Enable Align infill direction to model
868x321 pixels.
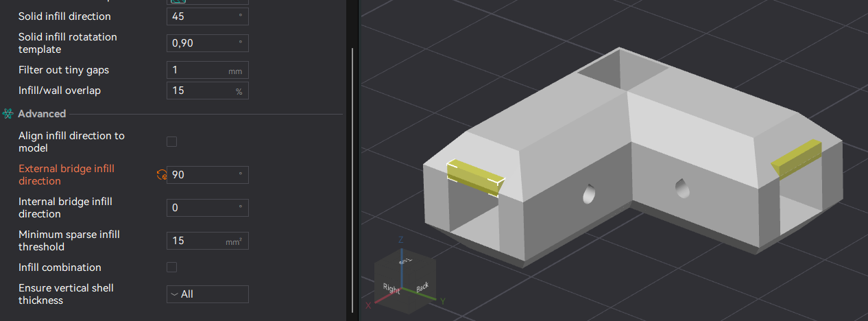(172, 141)
